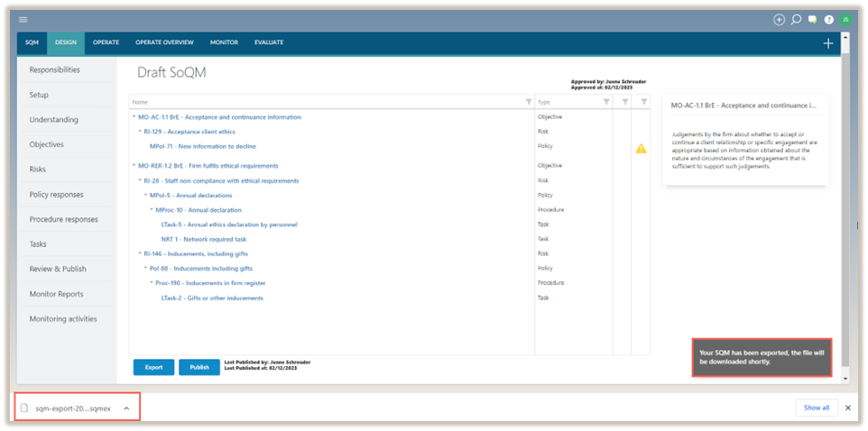
Task: Collapse the MO-AC-1.1 BrE objective row
Action: coord(134,117)
